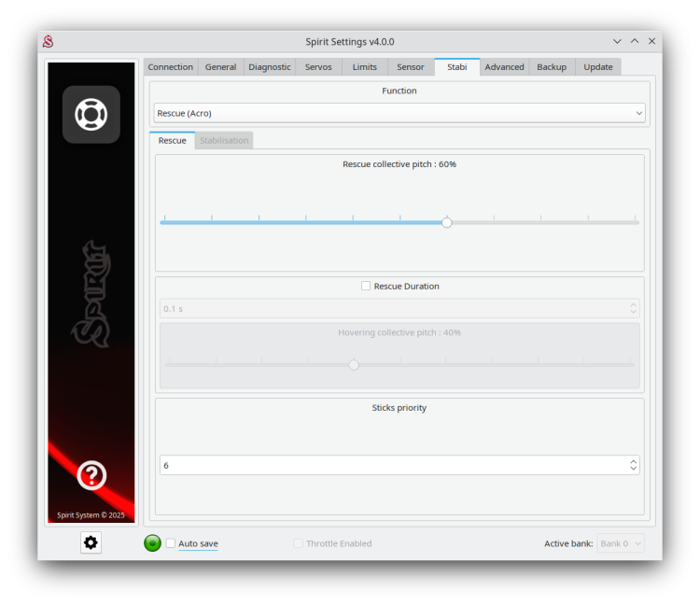Go to the Backup tab
Viewport: 700px width, 605px height.
click(552, 67)
